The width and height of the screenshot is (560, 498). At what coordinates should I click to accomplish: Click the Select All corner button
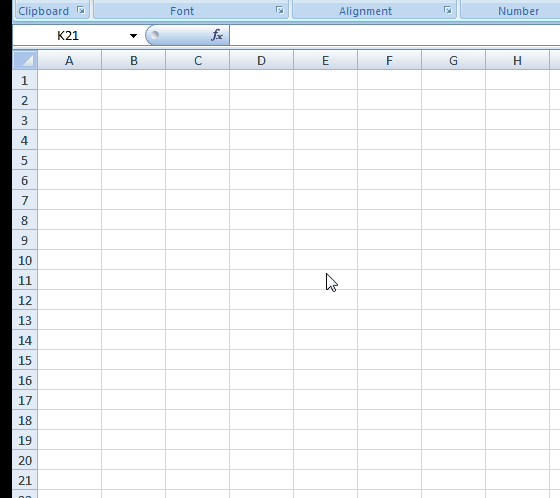click(25, 60)
